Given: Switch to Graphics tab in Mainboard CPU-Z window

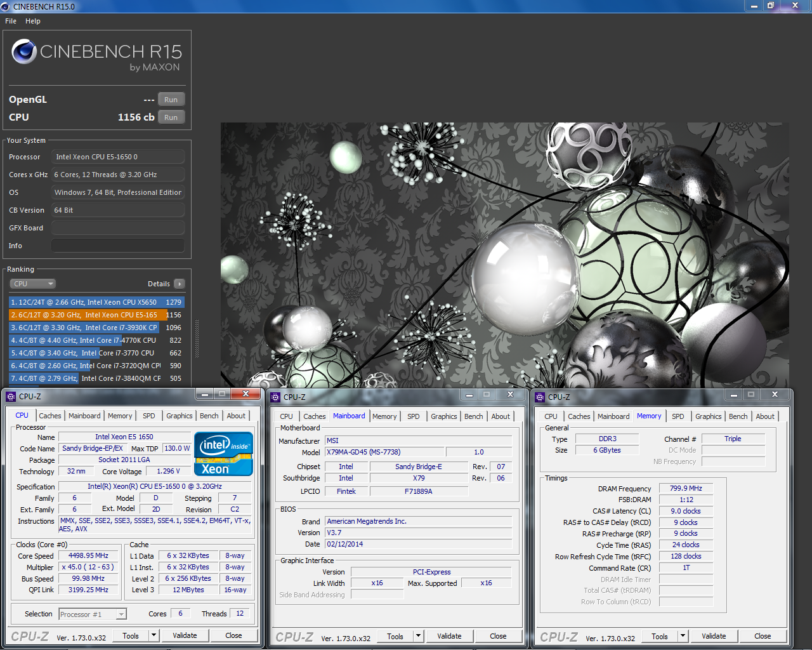Looking at the screenshot, I should pos(444,416).
